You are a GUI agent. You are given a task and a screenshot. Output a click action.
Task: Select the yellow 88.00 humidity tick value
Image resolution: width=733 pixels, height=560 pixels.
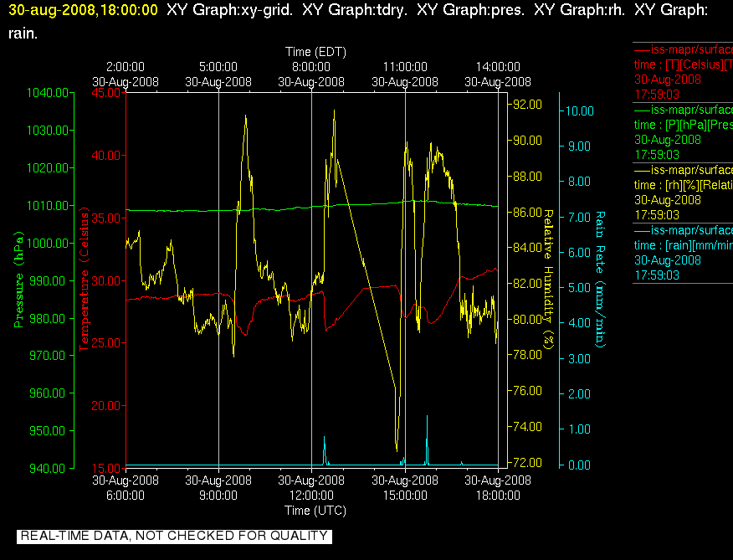tap(527, 177)
